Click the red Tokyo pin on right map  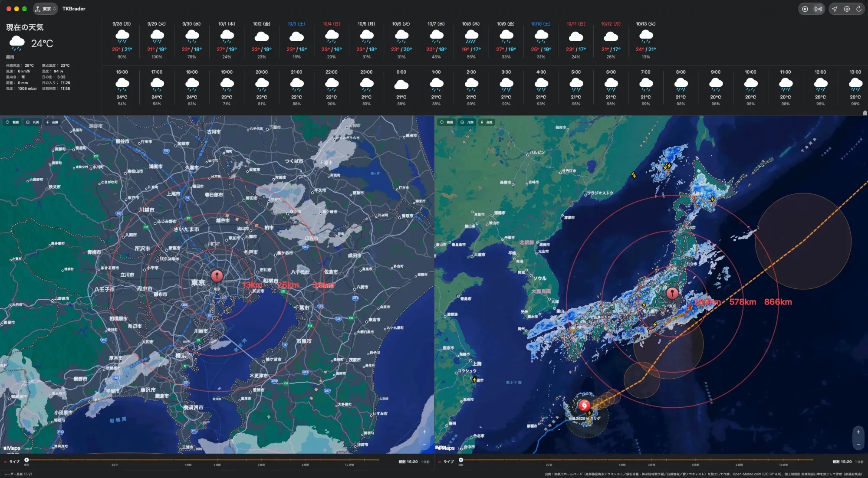(x=672, y=294)
